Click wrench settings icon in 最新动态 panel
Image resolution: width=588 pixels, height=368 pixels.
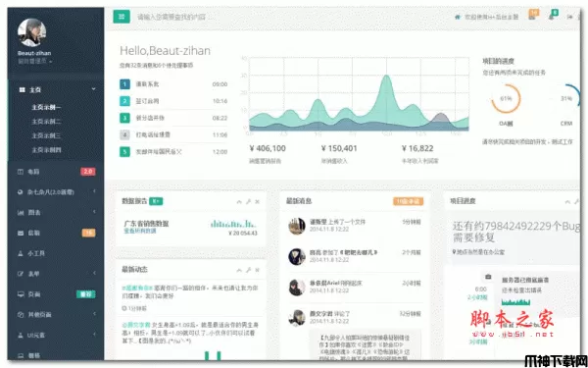248,270
